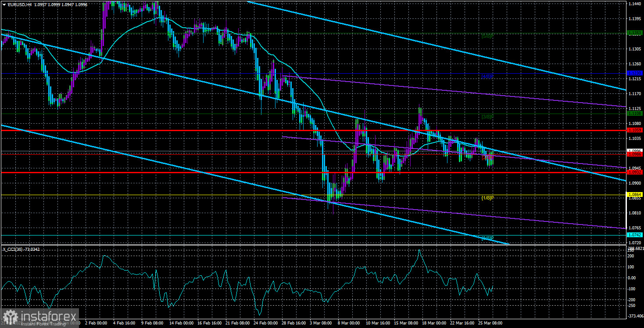Select the [3/8]P Murray level label
Viewport: 644px width, 328px height.
(x=487, y=117)
